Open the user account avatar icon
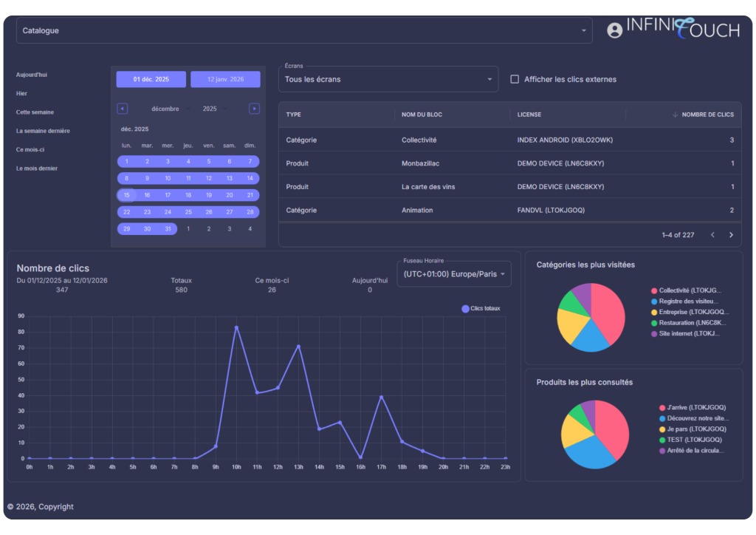756x535 pixels. click(x=614, y=30)
